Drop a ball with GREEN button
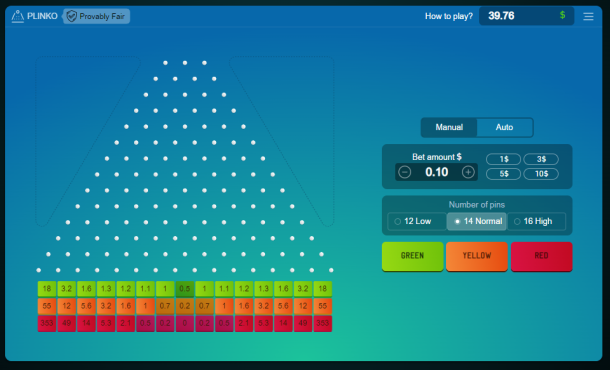 tap(412, 256)
